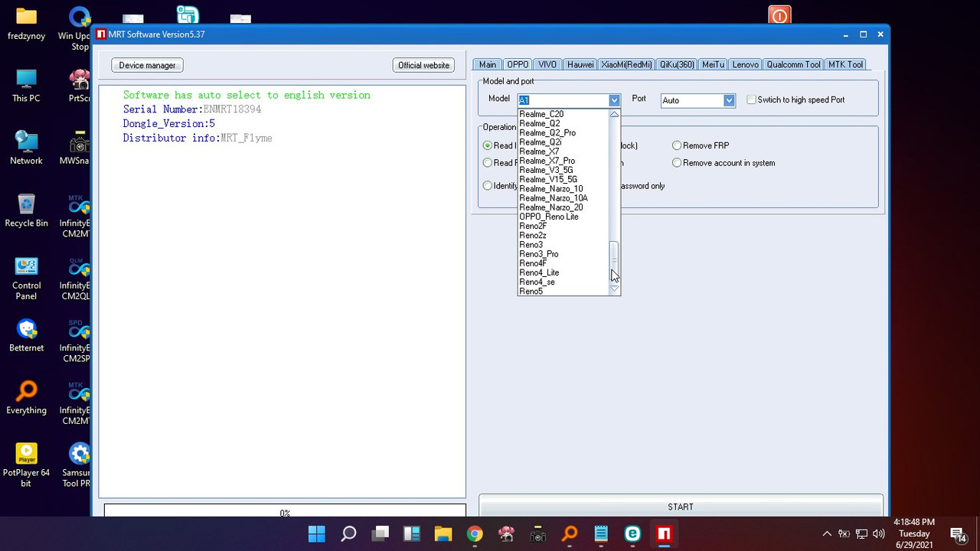
Task: Click the 0% progress bar
Action: pyautogui.click(x=285, y=511)
